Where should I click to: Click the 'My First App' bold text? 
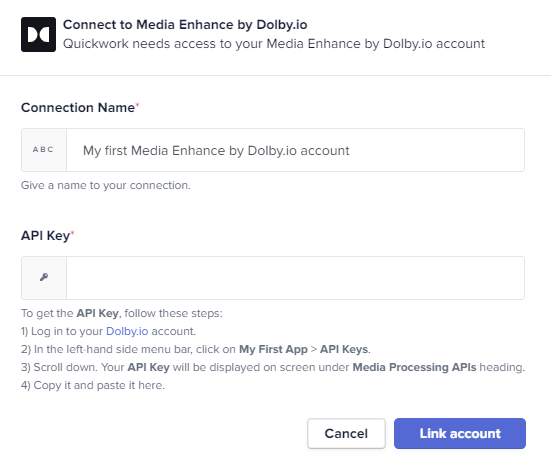tap(273, 349)
